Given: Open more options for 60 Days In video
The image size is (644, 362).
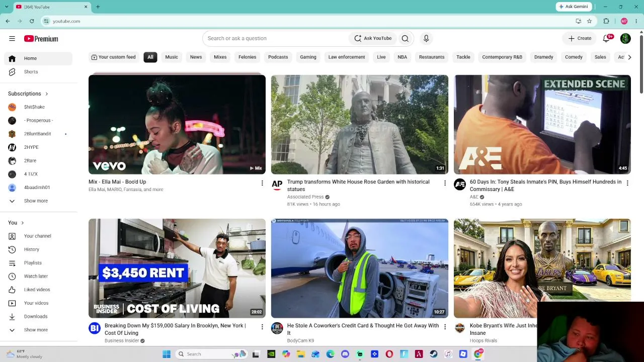Looking at the screenshot, I should [627, 183].
